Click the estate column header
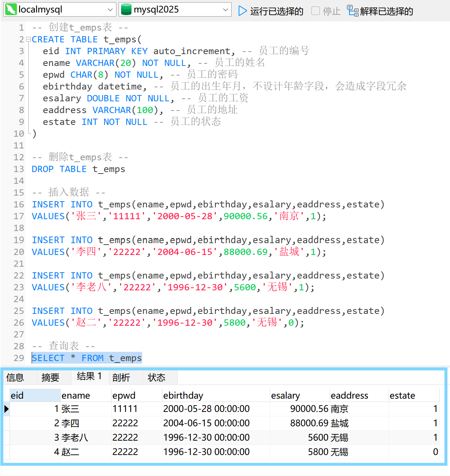The height and width of the screenshot is (476, 450). (414, 395)
